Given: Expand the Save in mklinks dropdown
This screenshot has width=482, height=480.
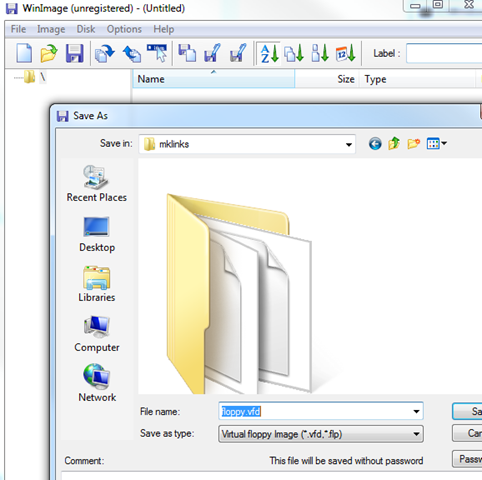Looking at the screenshot, I should [x=349, y=145].
